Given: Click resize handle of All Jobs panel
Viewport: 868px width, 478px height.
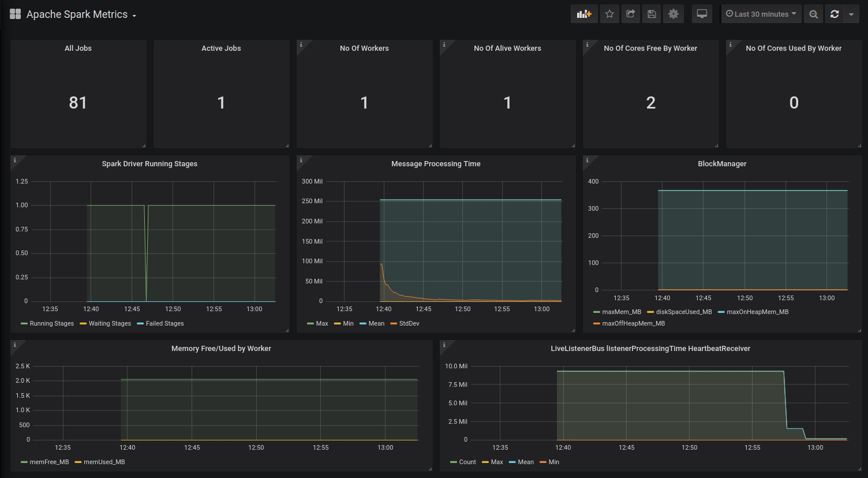Looking at the screenshot, I should [x=144, y=145].
